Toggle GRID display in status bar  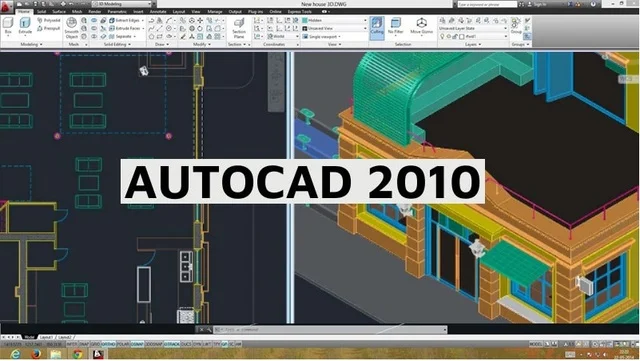click(x=95, y=344)
